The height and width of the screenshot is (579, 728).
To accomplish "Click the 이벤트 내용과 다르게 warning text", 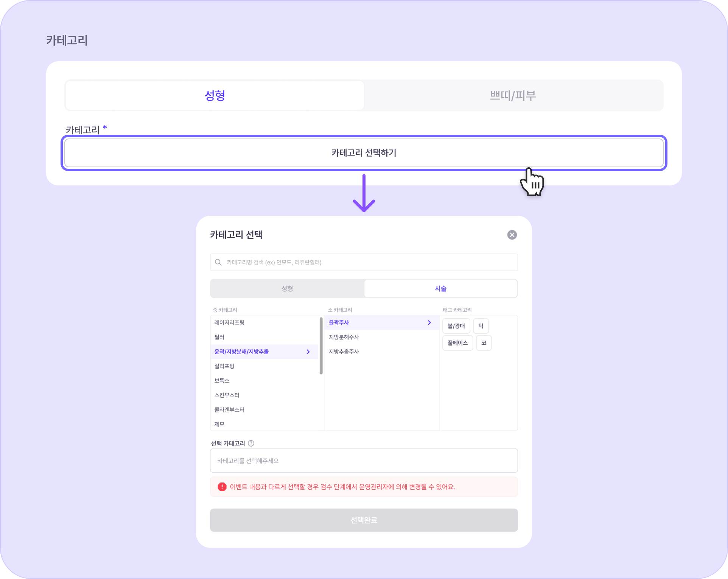I will pos(342,487).
